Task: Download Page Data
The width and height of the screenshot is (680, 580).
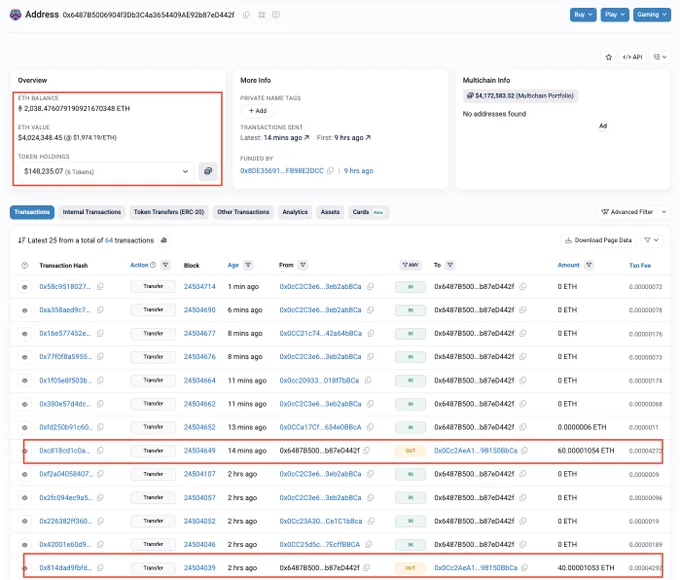Action: [598, 240]
